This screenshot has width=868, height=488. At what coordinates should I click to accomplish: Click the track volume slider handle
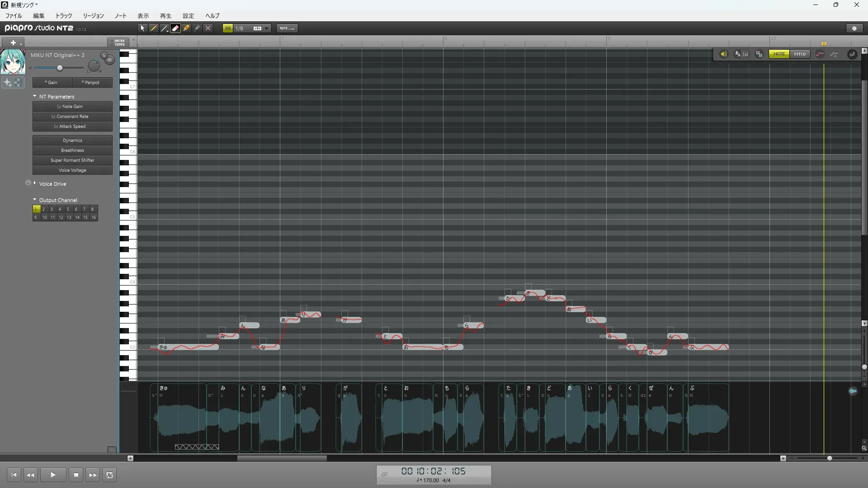(60, 68)
